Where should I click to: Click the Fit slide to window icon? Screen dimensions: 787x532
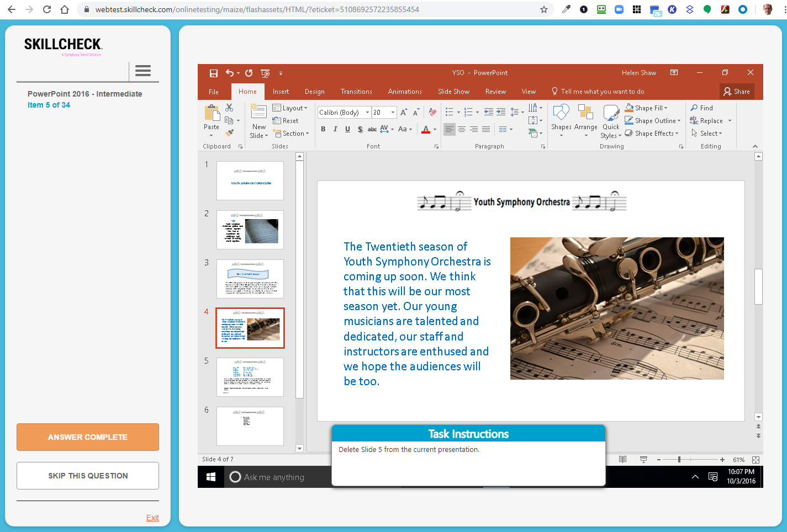pyautogui.click(x=756, y=459)
